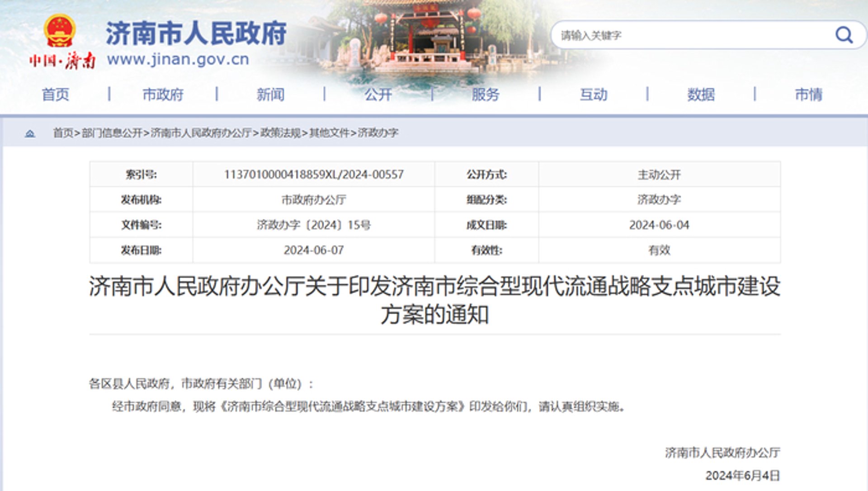Open the 互动 navigation menu
Screen dimensions: 868x491
(594, 94)
